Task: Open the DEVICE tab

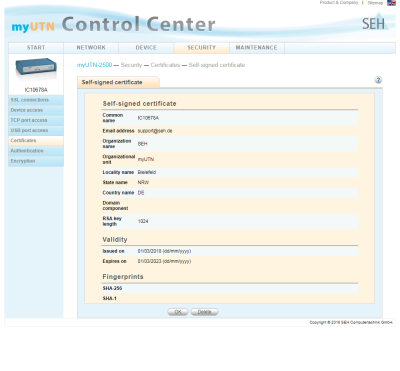Action: (x=146, y=48)
